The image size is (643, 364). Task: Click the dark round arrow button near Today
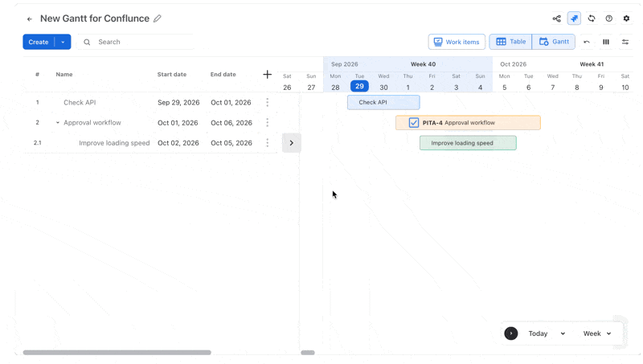click(511, 333)
